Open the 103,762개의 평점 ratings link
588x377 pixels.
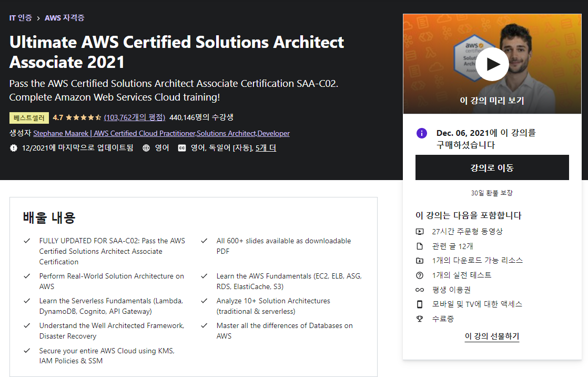135,117
